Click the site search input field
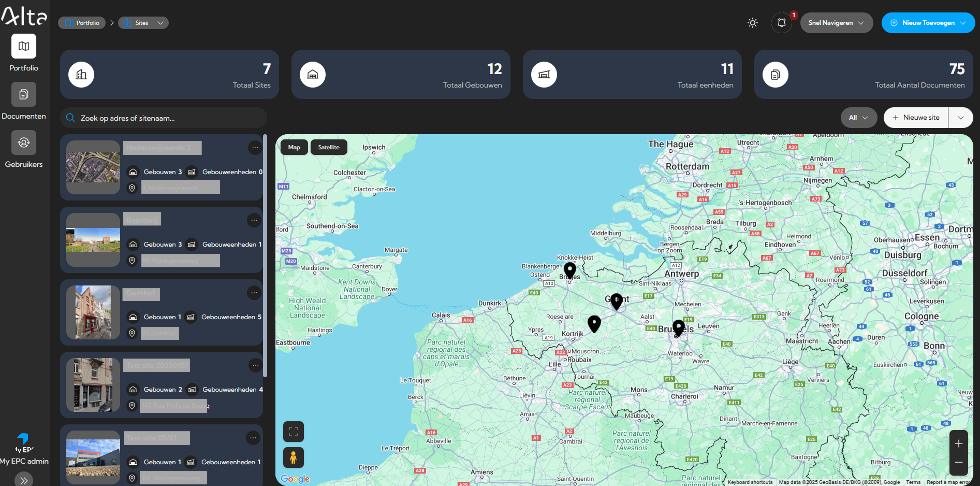The width and height of the screenshot is (980, 486). [x=167, y=118]
